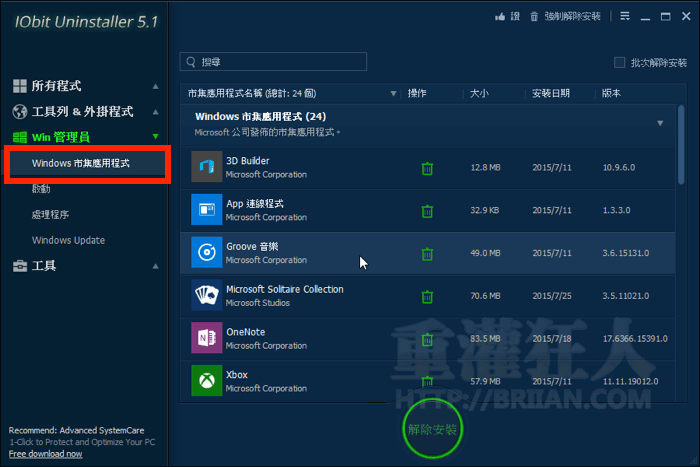Select the Xbox app icon
Viewport: 700px width, 467px height.
point(206,381)
